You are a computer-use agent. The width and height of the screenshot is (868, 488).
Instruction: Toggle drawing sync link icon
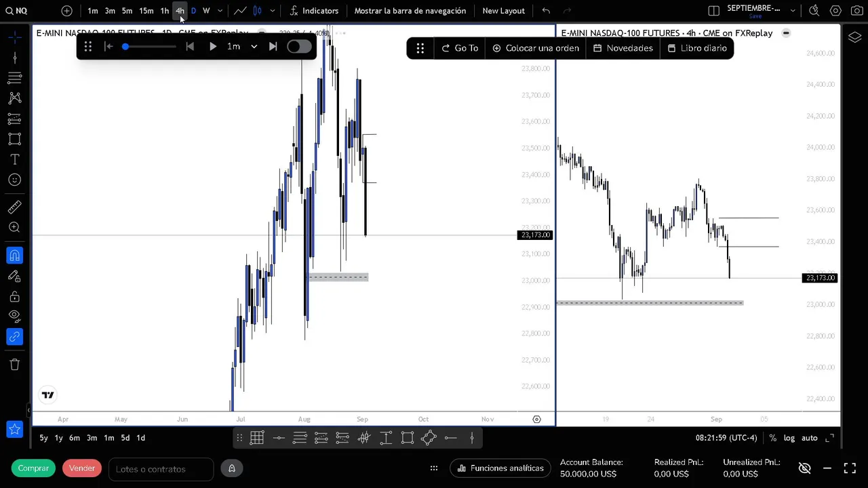coord(14,336)
